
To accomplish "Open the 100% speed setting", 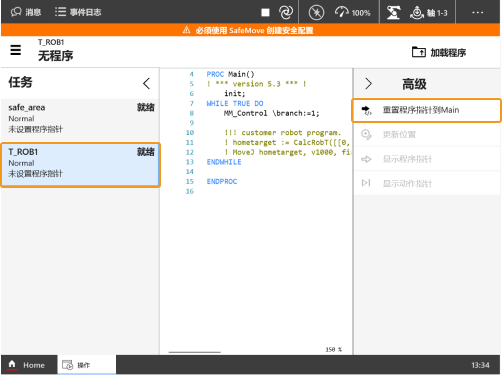I will [353, 13].
